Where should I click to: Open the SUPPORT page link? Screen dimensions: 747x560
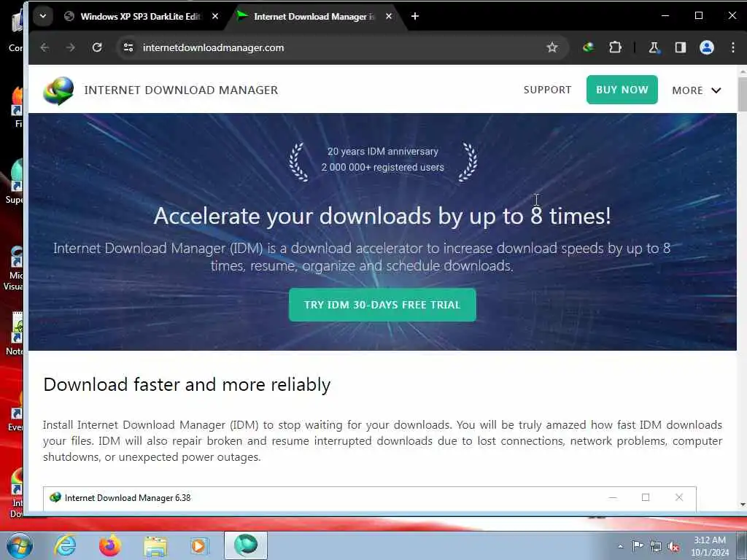click(x=547, y=90)
